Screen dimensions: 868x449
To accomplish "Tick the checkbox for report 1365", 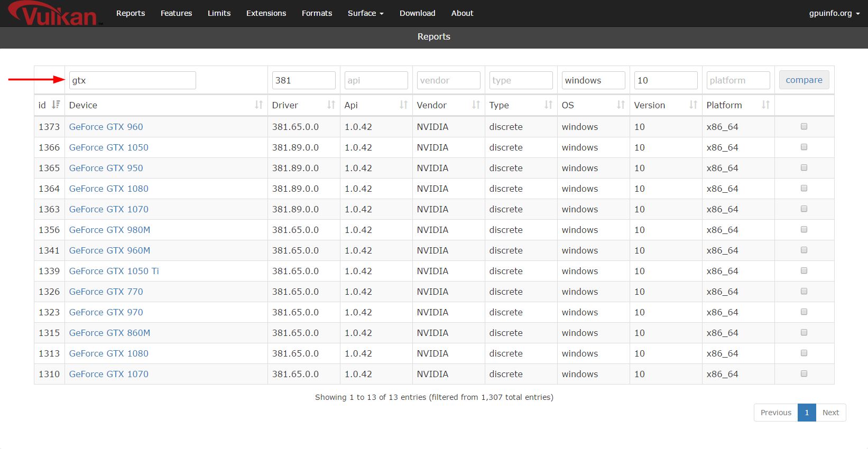I will (804, 167).
